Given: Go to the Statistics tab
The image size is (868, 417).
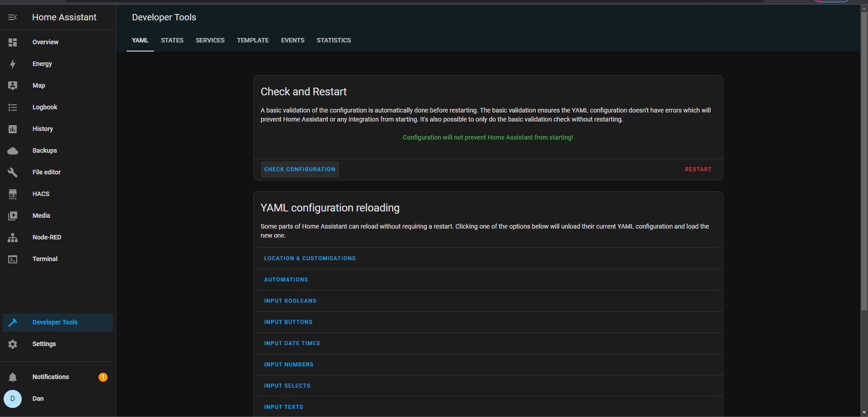Looking at the screenshot, I should 334,40.
